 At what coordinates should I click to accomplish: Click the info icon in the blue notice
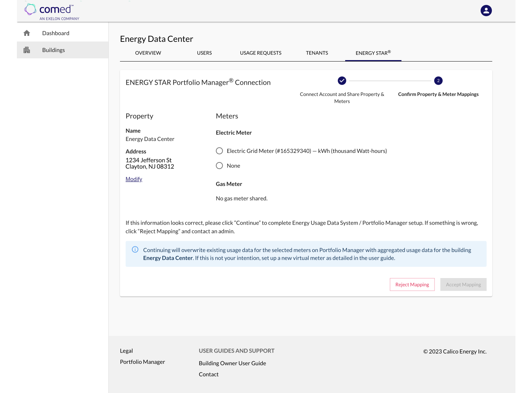pyautogui.click(x=135, y=250)
